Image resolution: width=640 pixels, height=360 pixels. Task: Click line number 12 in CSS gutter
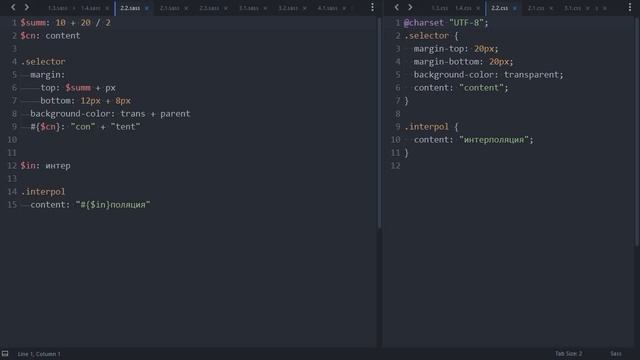(x=396, y=166)
